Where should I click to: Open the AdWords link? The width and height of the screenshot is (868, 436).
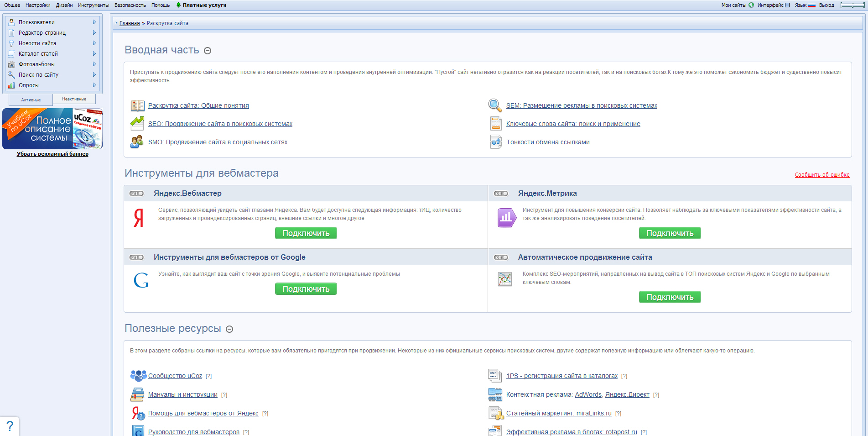[588, 394]
